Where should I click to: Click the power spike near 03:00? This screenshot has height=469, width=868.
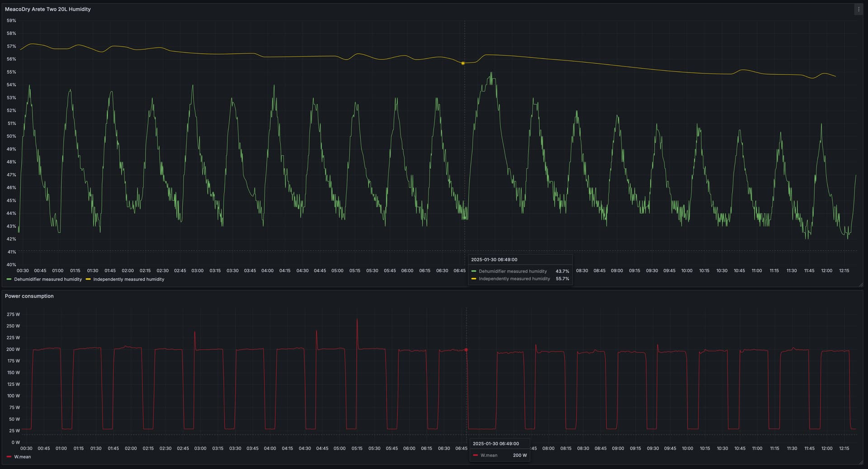pyautogui.click(x=195, y=332)
